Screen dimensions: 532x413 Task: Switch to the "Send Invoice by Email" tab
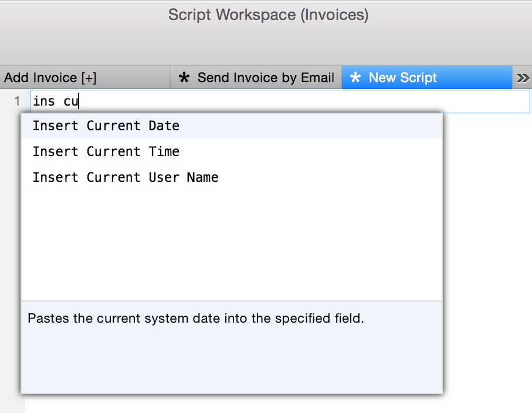point(265,77)
